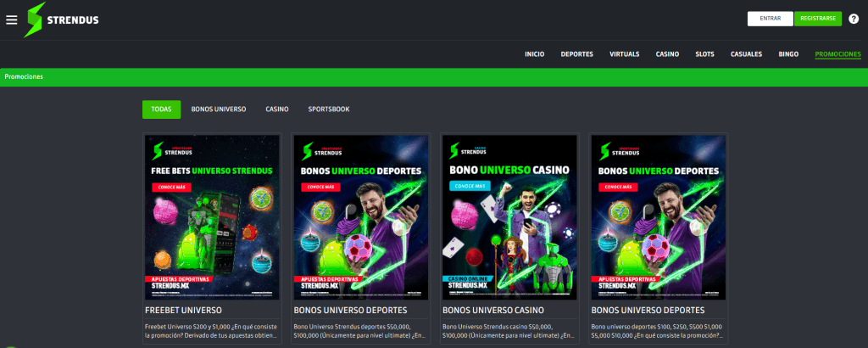Open the BINGO menu item
868x348 pixels.
point(788,54)
